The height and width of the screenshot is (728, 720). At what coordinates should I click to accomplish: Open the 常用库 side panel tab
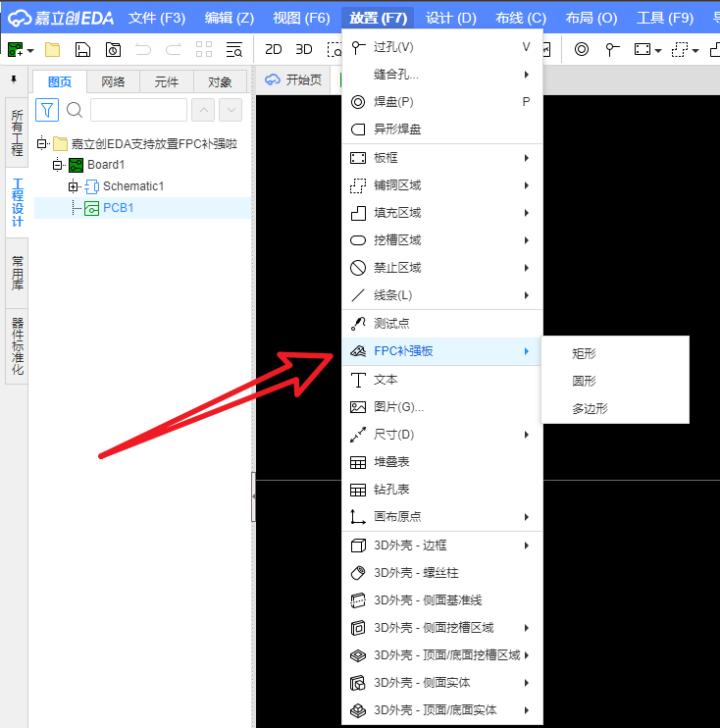pos(17,275)
